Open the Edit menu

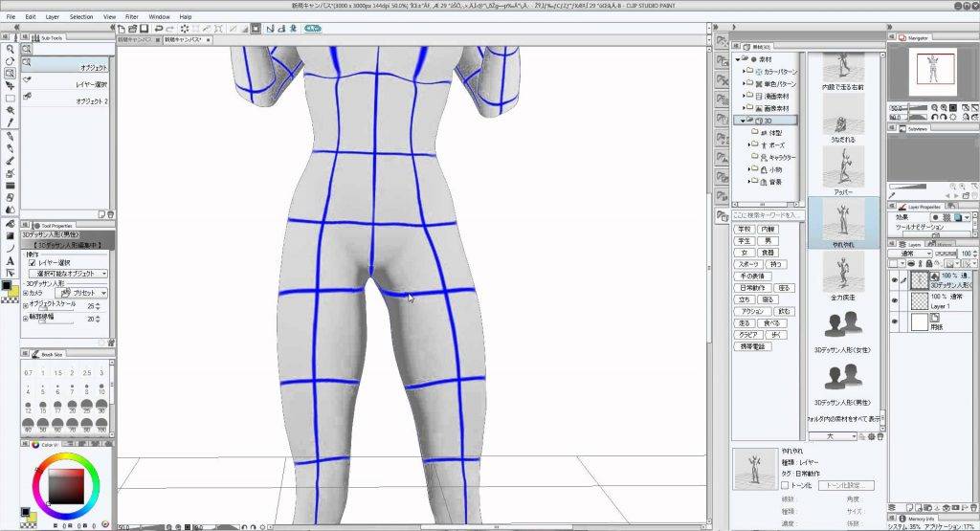30,17
